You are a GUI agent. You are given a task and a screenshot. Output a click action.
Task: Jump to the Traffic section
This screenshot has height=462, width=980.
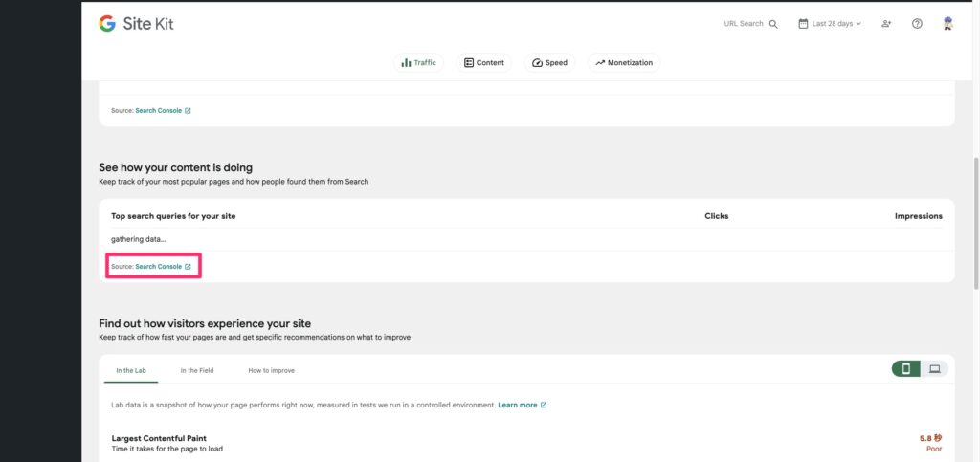click(x=418, y=63)
